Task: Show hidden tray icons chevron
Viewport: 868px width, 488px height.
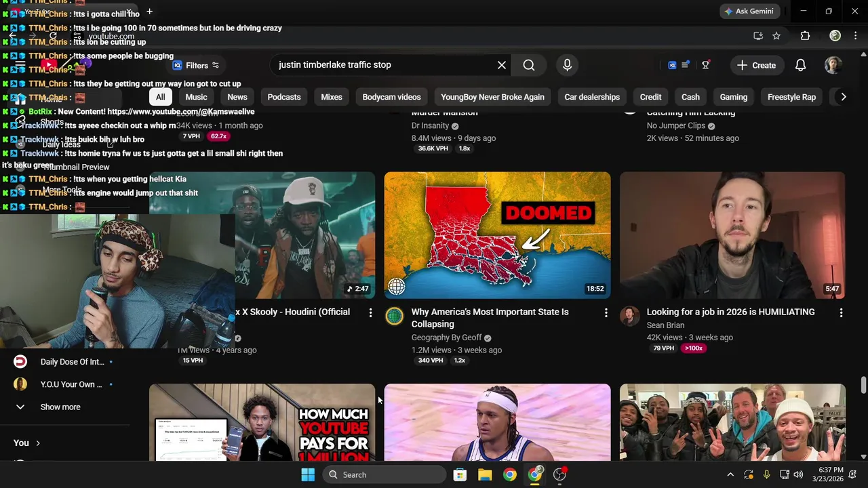Action: 730,474
